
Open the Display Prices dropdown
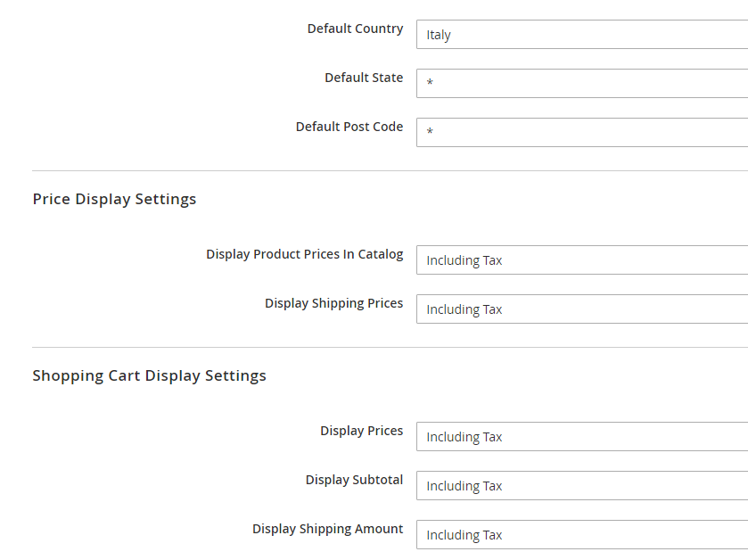click(579, 436)
